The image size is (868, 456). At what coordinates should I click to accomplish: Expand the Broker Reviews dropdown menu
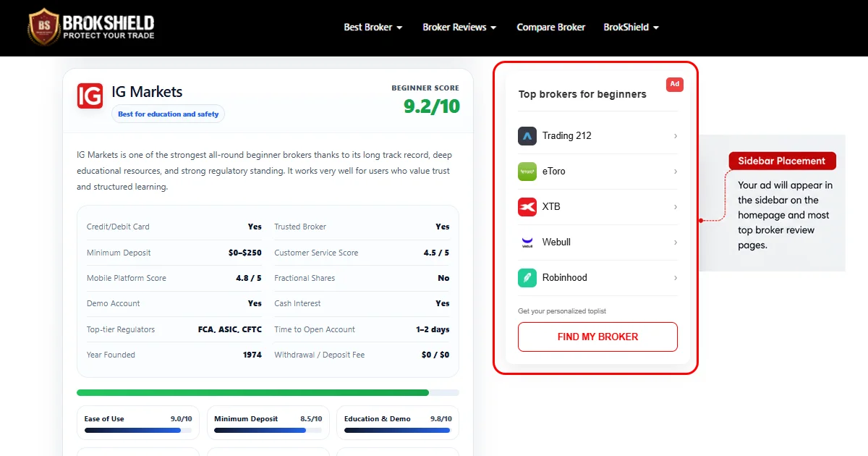click(x=459, y=28)
